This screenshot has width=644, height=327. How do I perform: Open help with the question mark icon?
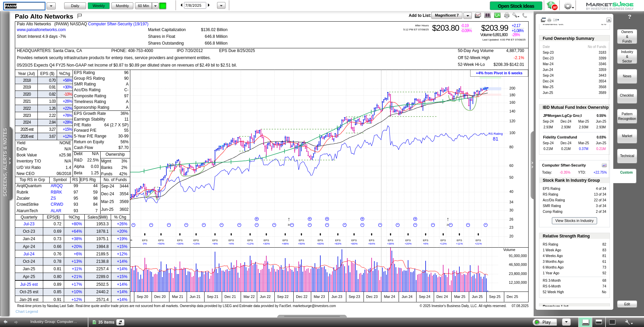629,17
